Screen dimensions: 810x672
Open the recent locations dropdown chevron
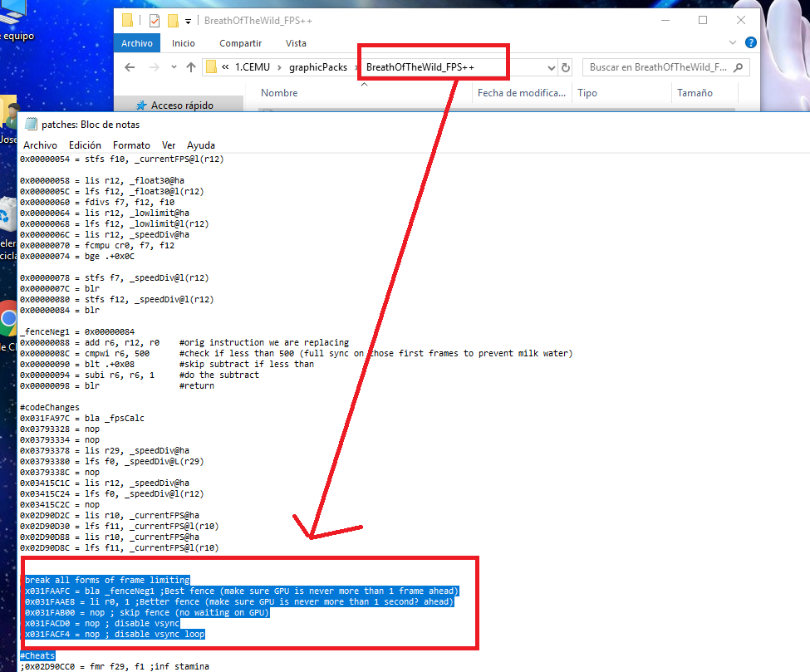174,67
